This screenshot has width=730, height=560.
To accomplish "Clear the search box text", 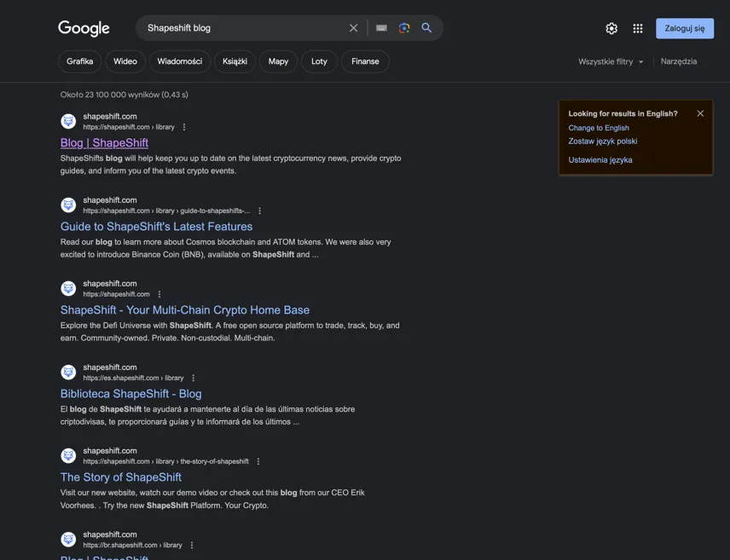I will [353, 28].
